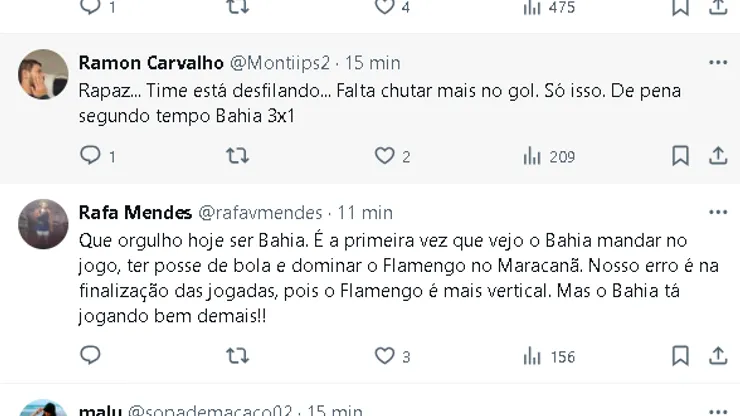The height and width of the screenshot is (416, 740).
Task: Like Ramon Carvalho's tweet
Action: coord(385,156)
